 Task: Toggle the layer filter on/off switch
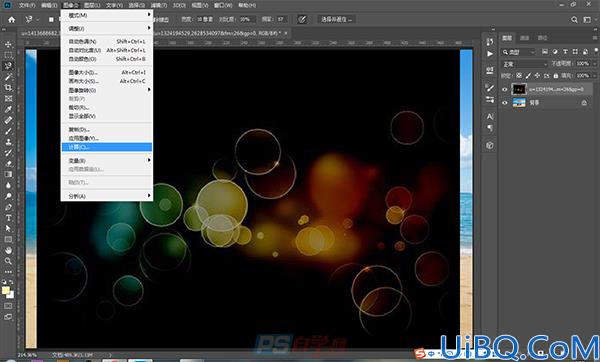point(596,51)
